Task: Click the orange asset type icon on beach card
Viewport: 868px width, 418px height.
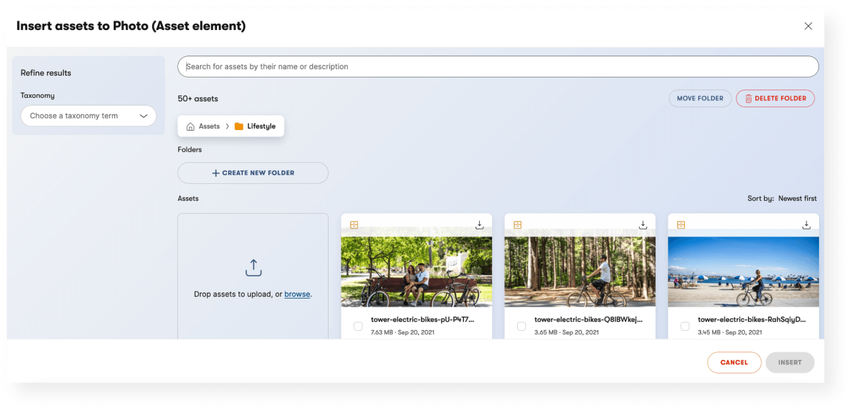Action: tap(680, 225)
